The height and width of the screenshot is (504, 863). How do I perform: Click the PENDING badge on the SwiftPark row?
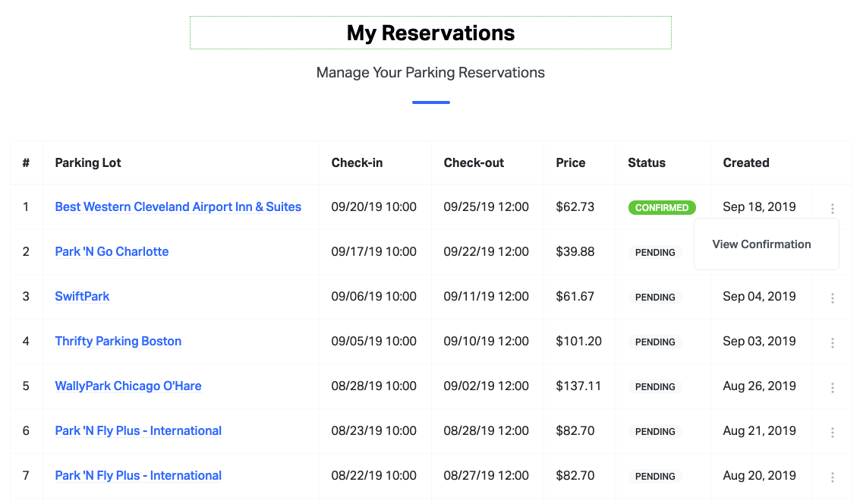click(655, 297)
